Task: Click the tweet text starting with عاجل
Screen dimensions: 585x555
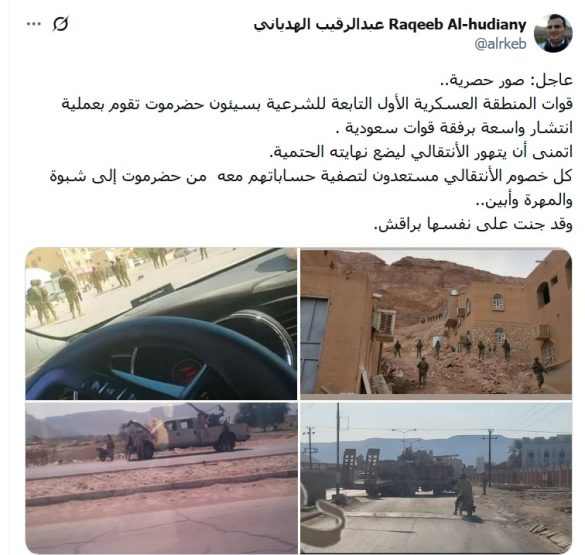Action: pos(311,152)
